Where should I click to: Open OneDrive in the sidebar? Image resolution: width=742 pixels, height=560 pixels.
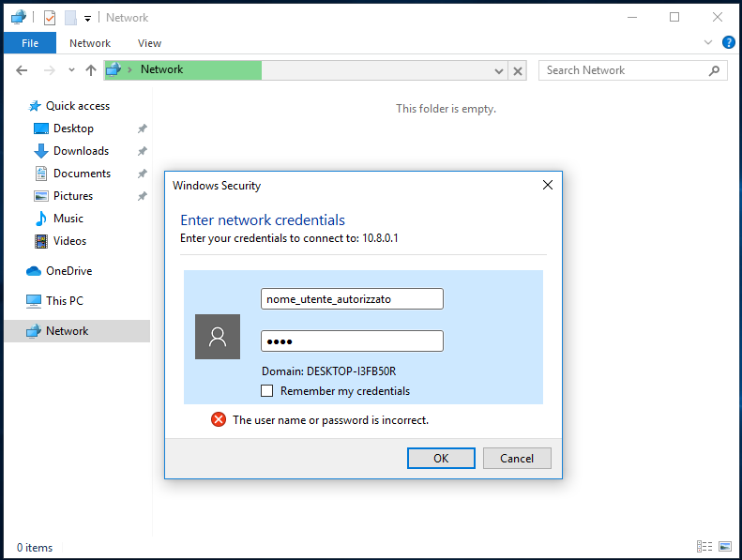coord(69,271)
